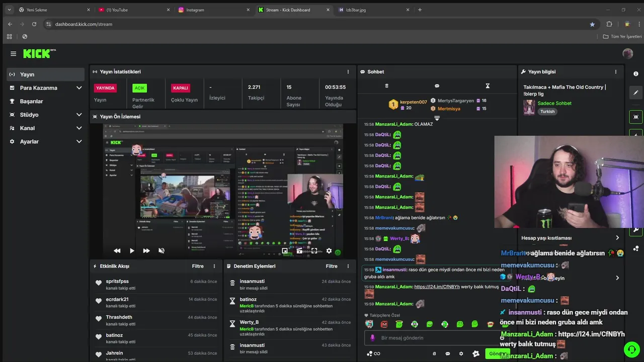Open Sohbet chat trash icon
The height and width of the screenshot is (362, 644).
coord(386,86)
